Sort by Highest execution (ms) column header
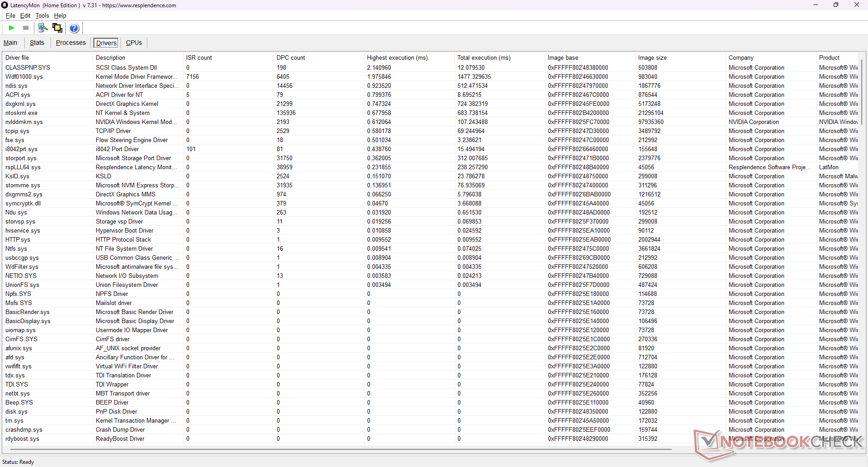Image resolution: width=868 pixels, height=467 pixels. tap(397, 57)
